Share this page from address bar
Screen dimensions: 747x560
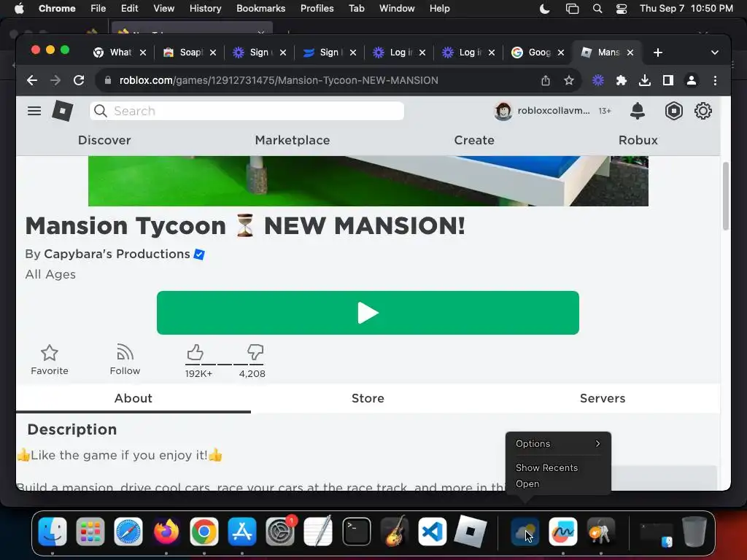point(546,80)
